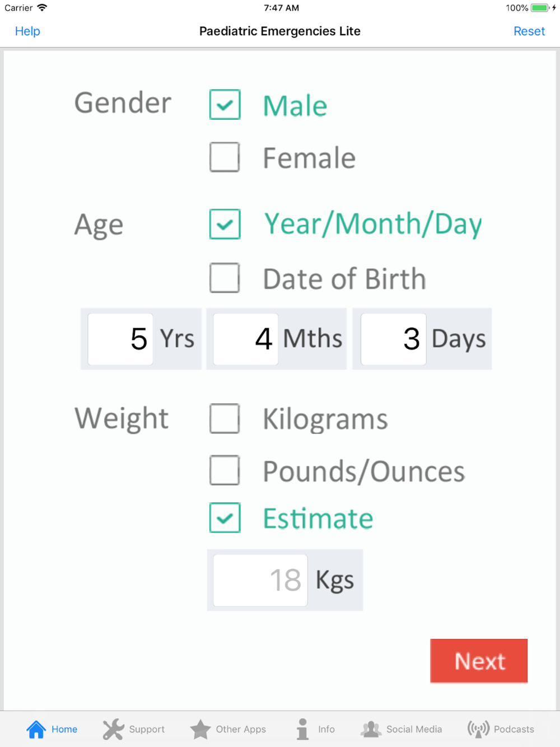Screen dimensions: 560x747
Task: Click the red Next button
Action: (479, 661)
